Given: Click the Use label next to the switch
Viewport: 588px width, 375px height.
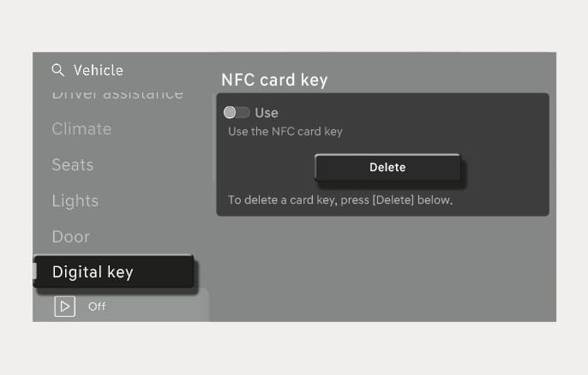Looking at the screenshot, I should [x=267, y=113].
